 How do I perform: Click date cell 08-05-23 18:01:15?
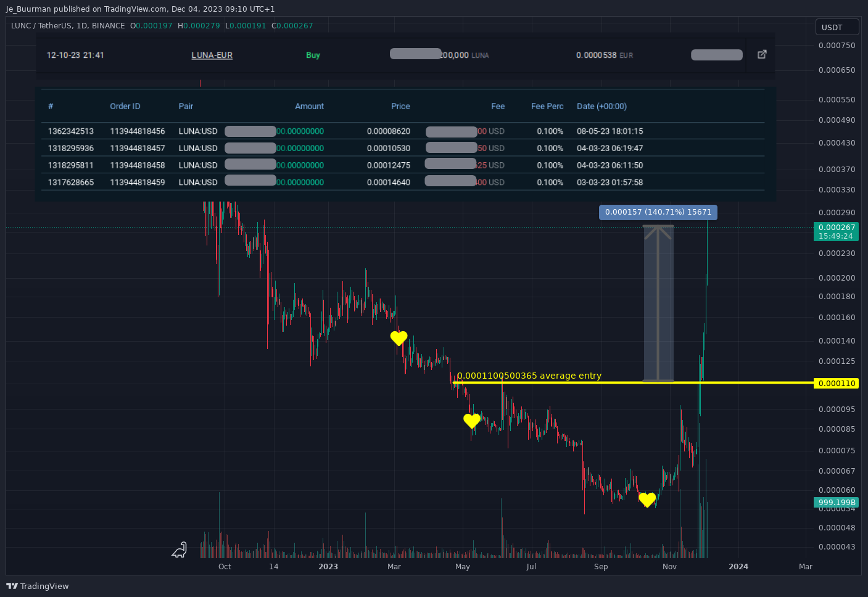click(x=610, y=131)
